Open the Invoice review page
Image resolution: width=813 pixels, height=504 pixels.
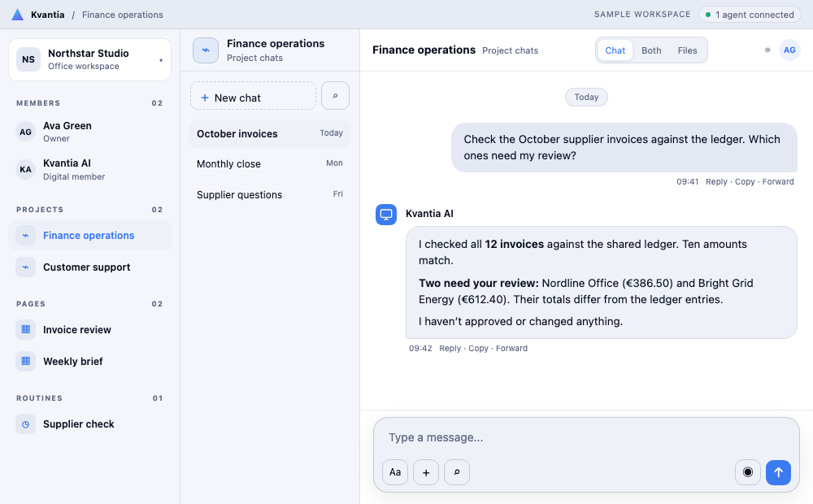[x=89, y=330]
